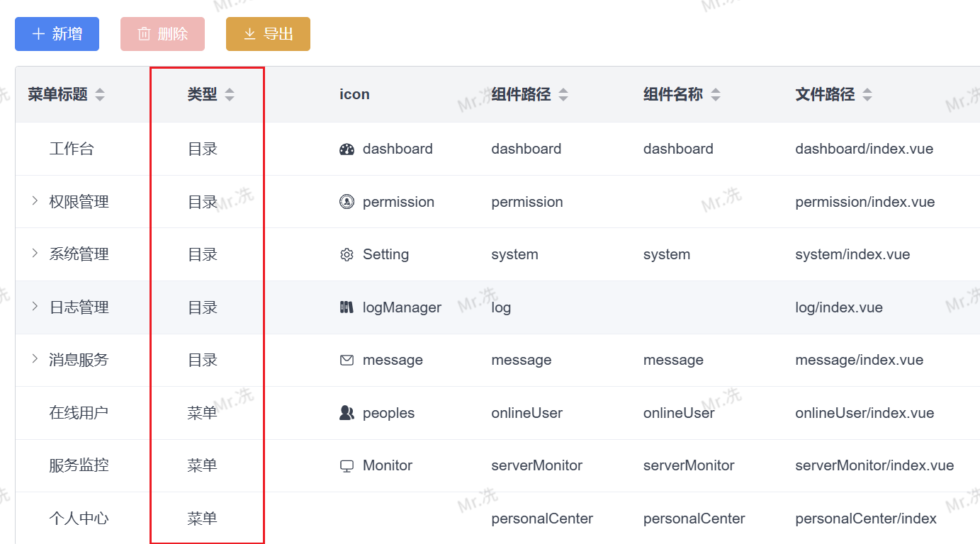Viewport: 980px width, 544px height.
Task: Toggle sorting on 组件路径 column
Action: pyautogui.click(x=563, y=93)
